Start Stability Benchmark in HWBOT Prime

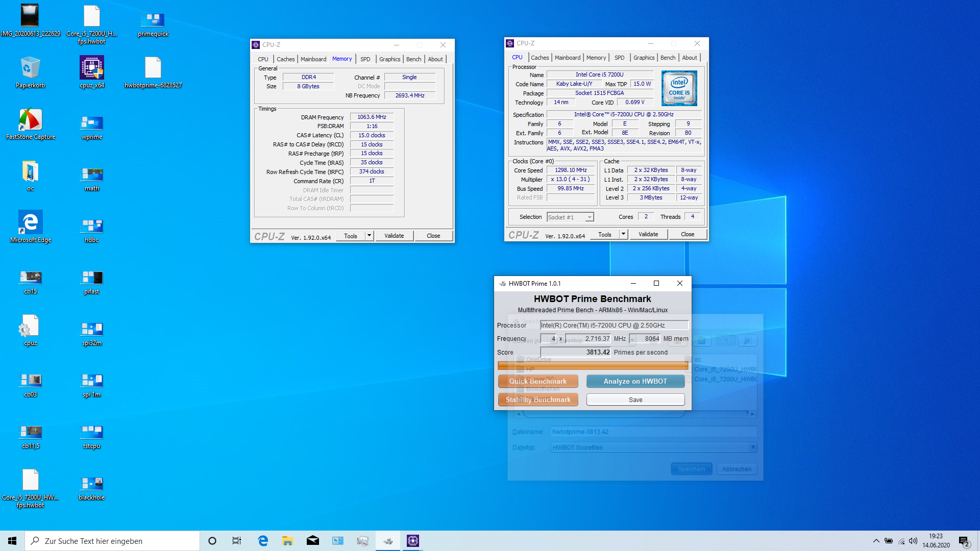click(x=538, y=399)
